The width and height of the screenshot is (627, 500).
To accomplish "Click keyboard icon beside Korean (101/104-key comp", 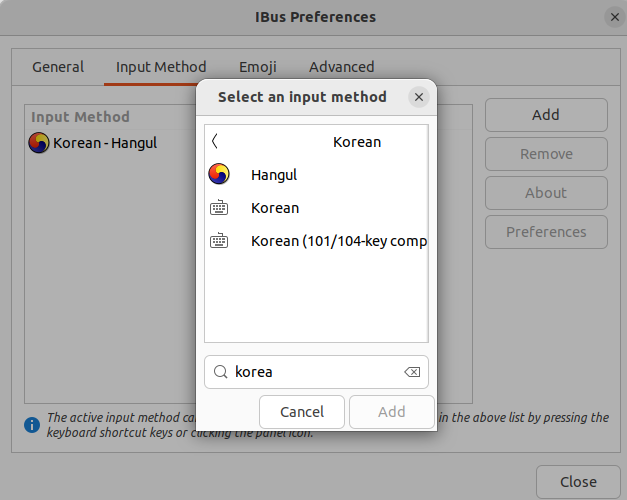I will pos(219,240).
